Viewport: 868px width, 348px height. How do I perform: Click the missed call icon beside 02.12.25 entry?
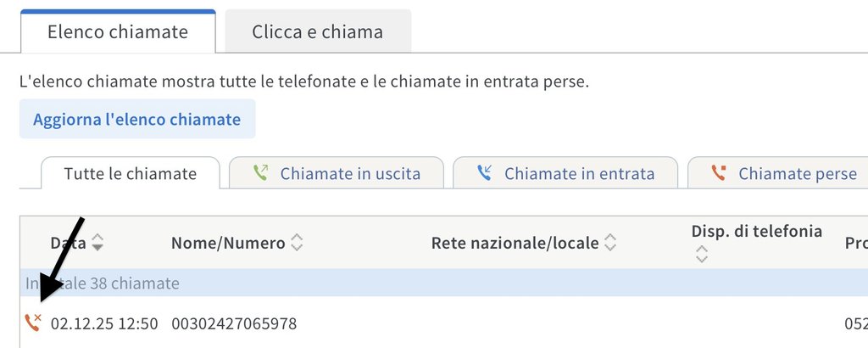[33, 323]
